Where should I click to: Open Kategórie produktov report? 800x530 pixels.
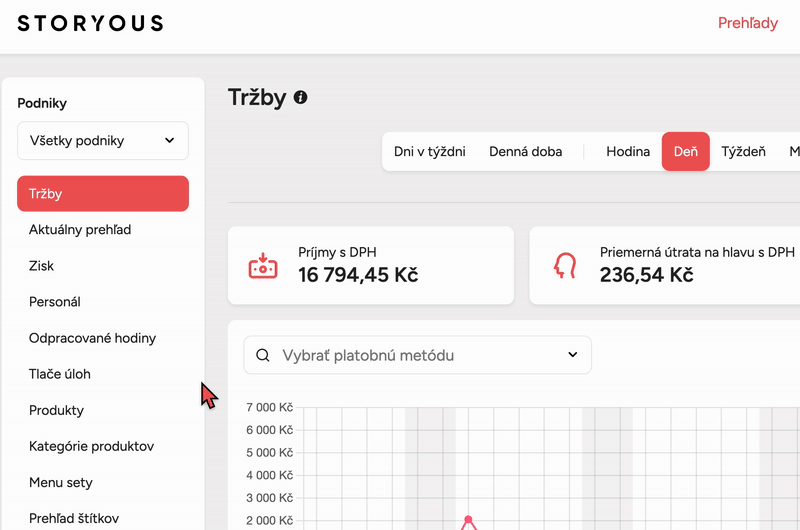(x=91, y=446)
